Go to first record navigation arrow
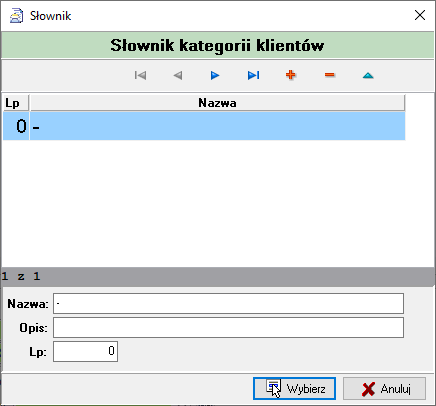 tap(140, 75)
